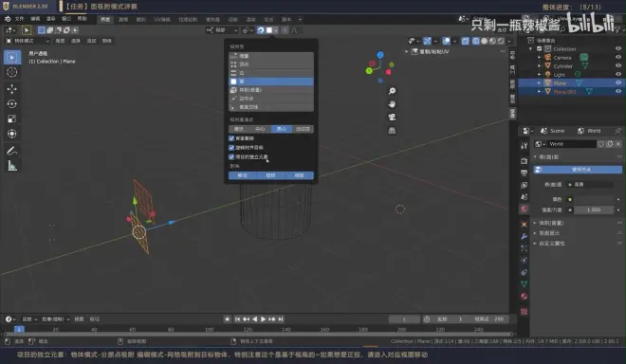
Task: Click the Blender logo menu icon
Action: pyautogui.click(x=8, y=19)
